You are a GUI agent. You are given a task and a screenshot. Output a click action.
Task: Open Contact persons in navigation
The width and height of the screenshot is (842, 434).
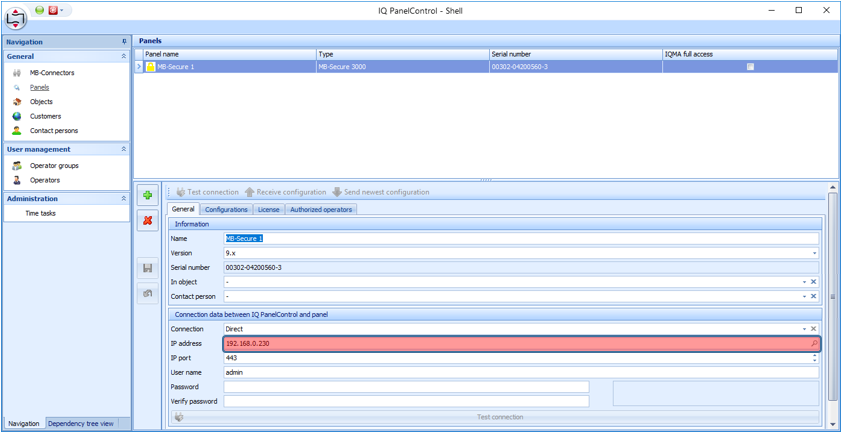(x=54, y=131)
